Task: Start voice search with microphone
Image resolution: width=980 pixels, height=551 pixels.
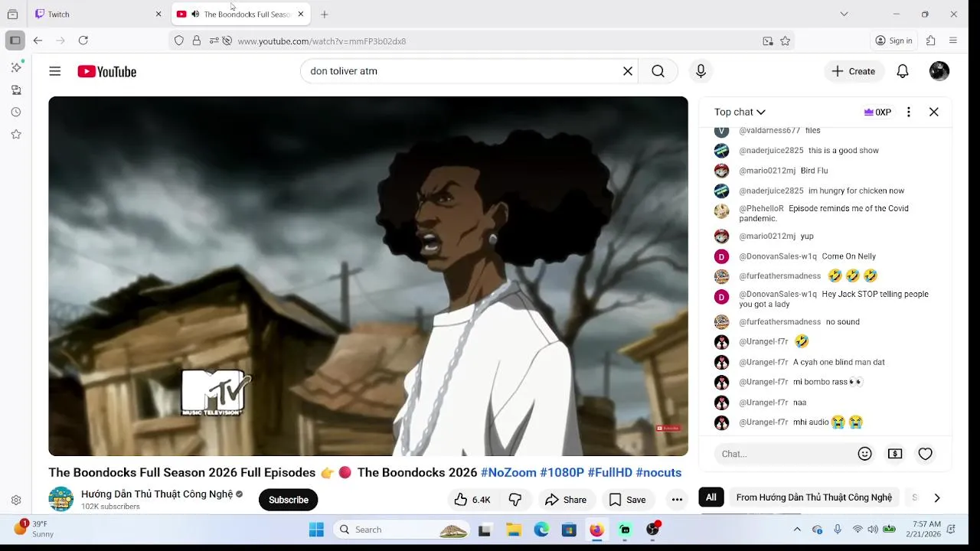Action: (x=701, y=71)
